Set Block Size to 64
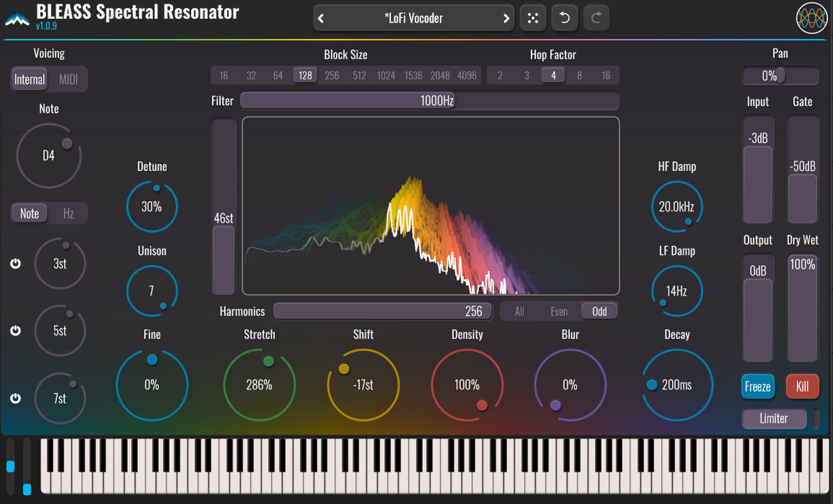833x504 pixels. click(x=278, y=75)
